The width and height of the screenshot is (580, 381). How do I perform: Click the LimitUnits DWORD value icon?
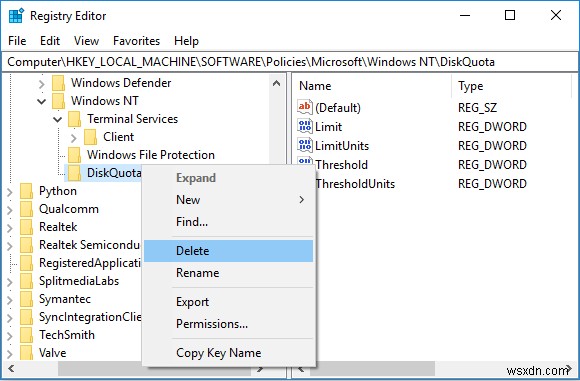click(x=305, y=145)
